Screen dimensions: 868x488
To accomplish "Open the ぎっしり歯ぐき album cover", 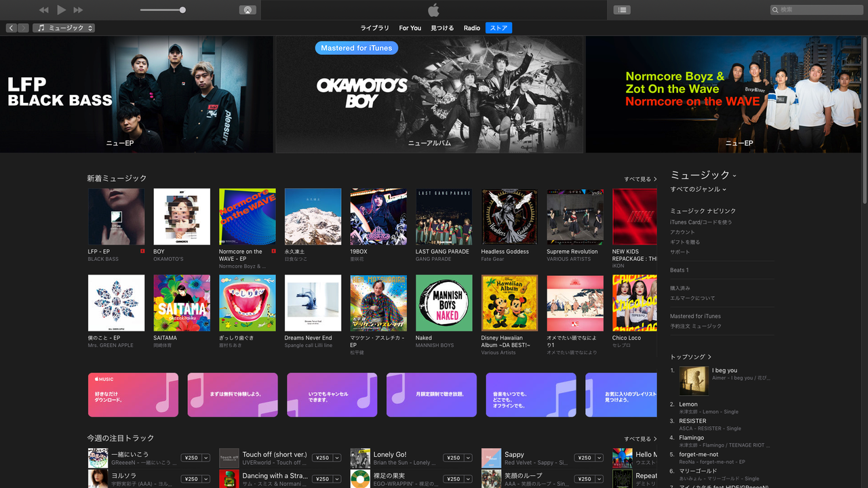I will pyautogui.click(x=248, y=303).
